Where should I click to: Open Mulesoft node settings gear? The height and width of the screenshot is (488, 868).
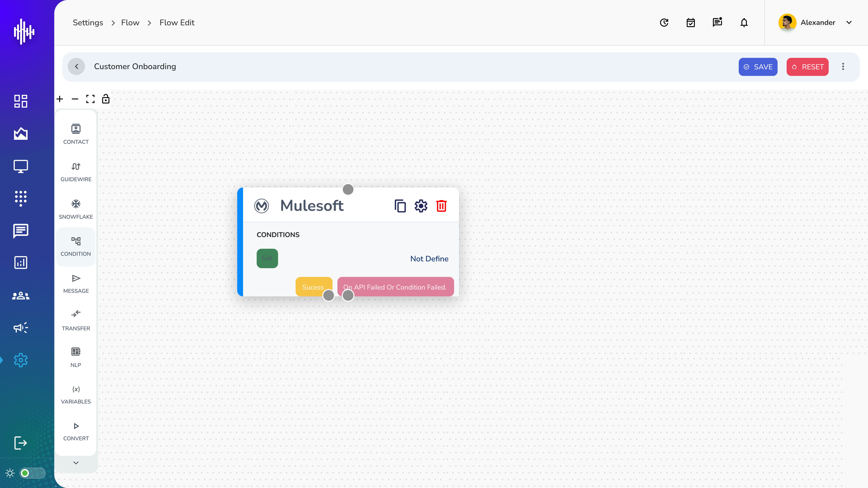pyautogui.click(x=421, y=206)
